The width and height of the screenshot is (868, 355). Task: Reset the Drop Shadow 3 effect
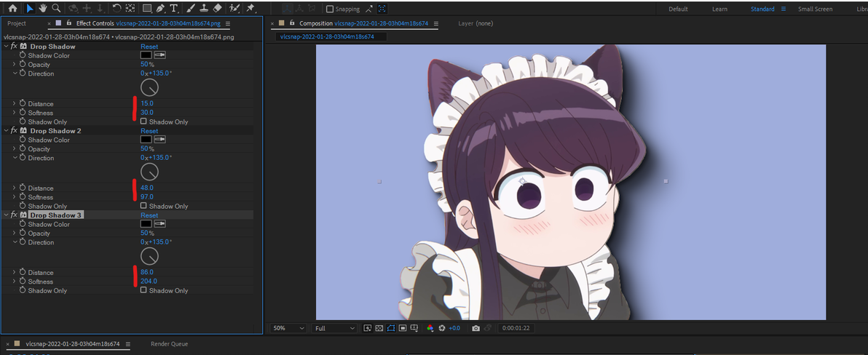[149, 215]
